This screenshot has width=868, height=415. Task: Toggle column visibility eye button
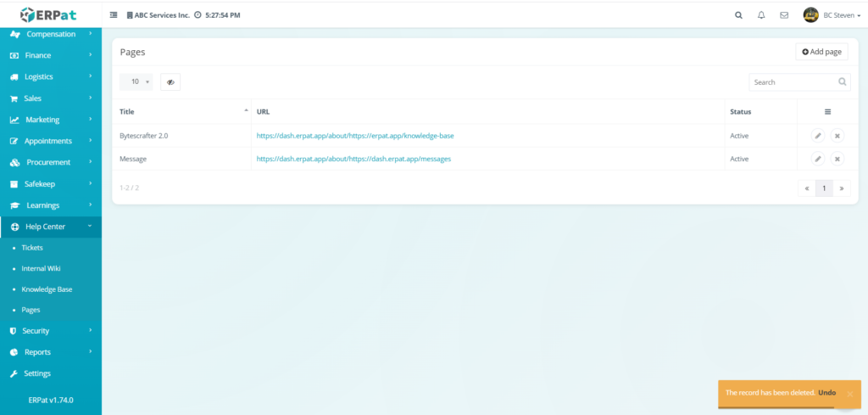coord(170,82)
